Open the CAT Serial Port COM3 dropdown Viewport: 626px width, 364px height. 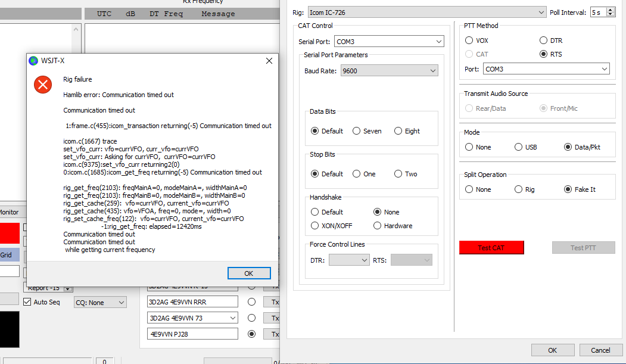[389, 42]
